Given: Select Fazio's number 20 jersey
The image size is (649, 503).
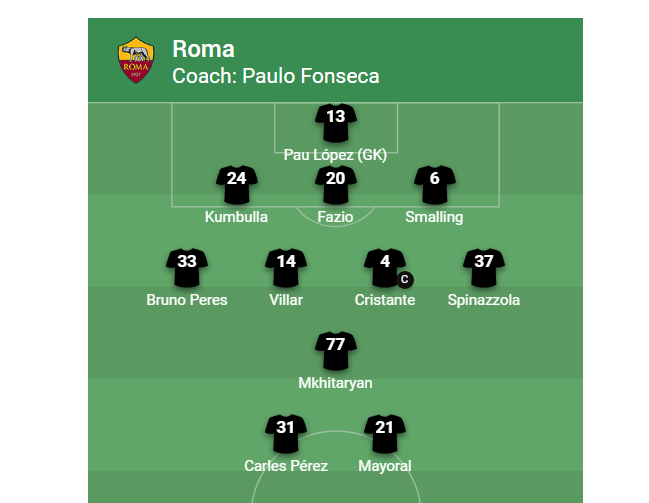Looking at the screenshot, I should tap(336, 185).
